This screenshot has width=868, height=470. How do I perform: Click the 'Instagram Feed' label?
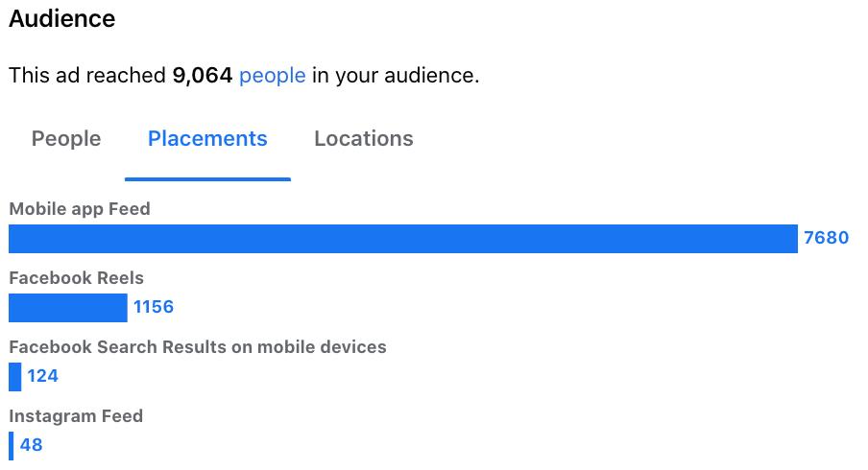[x=76, y=416]
